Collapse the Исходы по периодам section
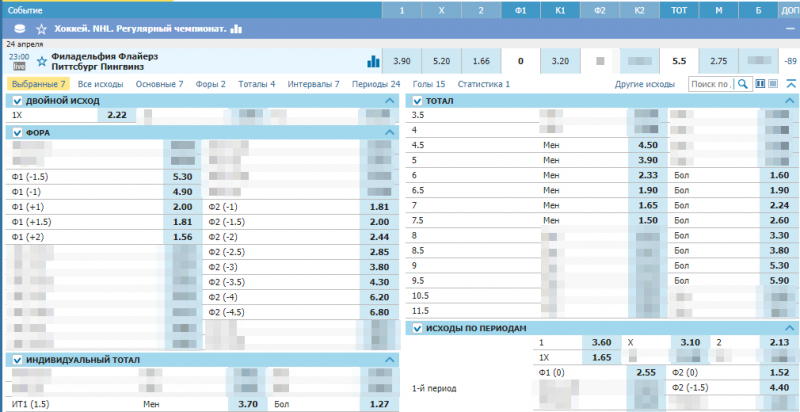This screenshot has width=800, height=412. 790,328
